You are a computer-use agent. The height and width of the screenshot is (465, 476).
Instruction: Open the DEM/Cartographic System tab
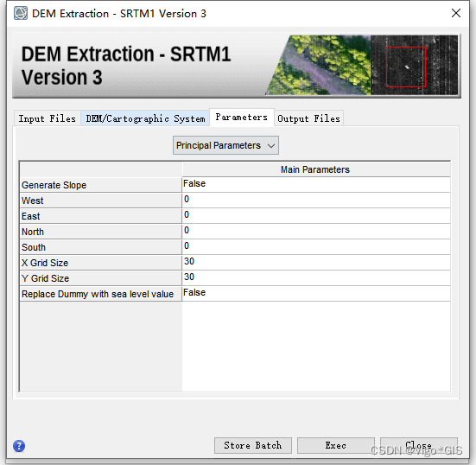(145, 118)
